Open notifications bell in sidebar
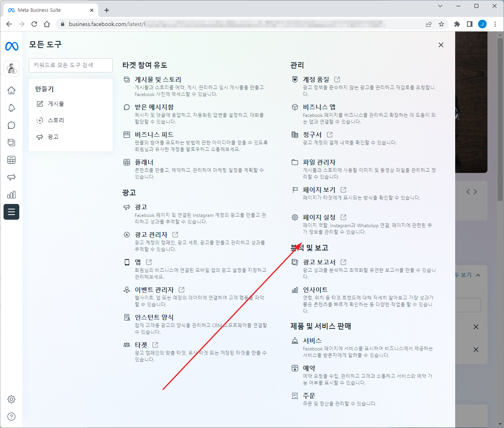The image size is (504, 428). (11, 108)
